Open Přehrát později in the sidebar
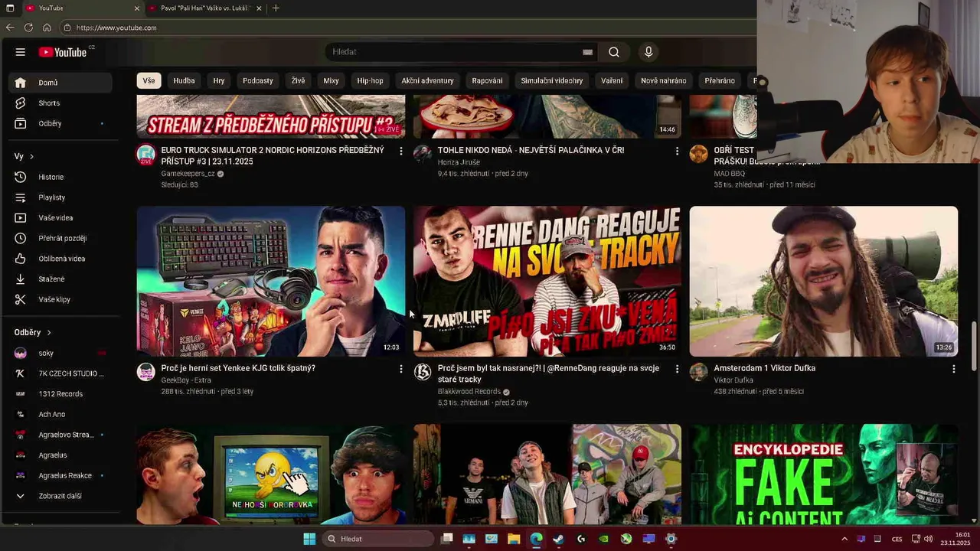The image size is (980, 551). coord(60,238)
